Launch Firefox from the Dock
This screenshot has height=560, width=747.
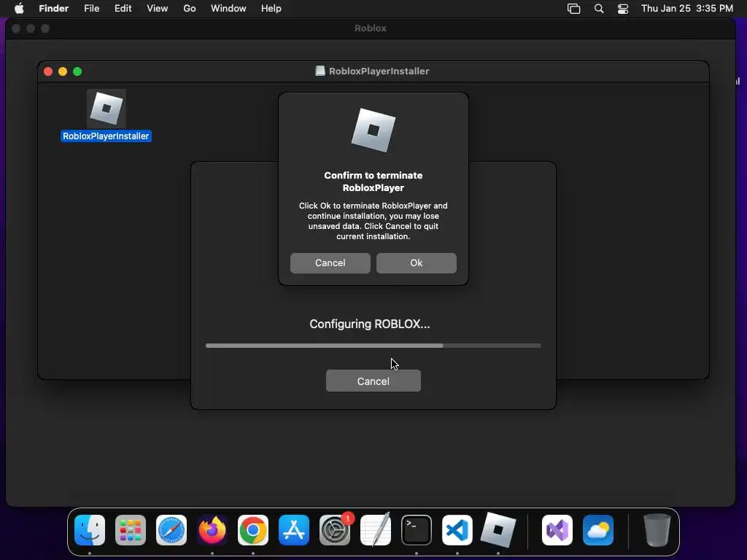click(x=212, y=530)
